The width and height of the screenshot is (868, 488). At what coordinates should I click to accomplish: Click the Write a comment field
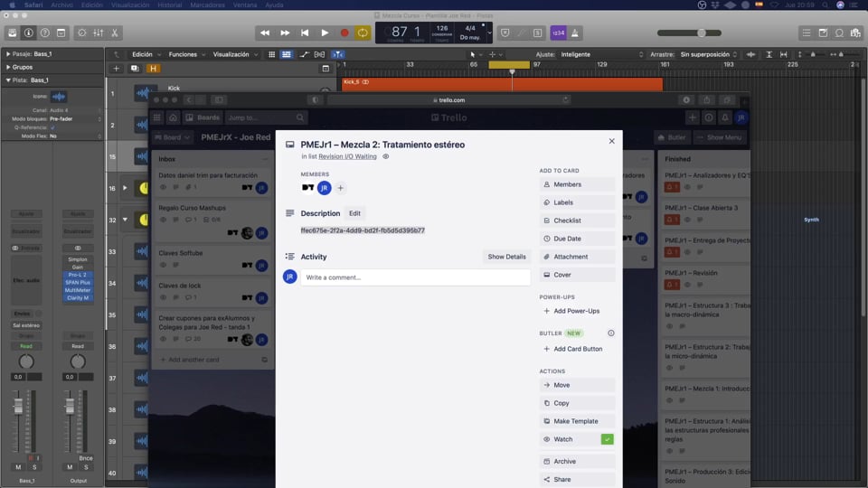click(x=415, y=277)
